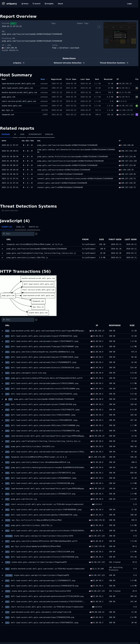
Task: Click POST badge on api.fpjs.io ci=js row
Action: (x=8, y=520)
